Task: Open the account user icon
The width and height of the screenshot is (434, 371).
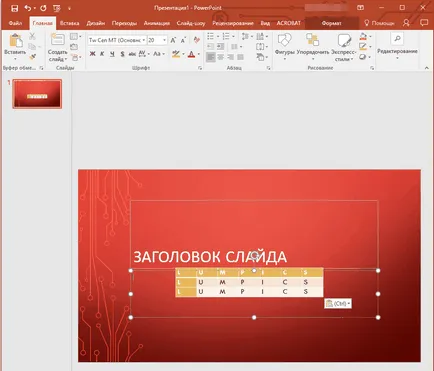Action: coord(406,23)
